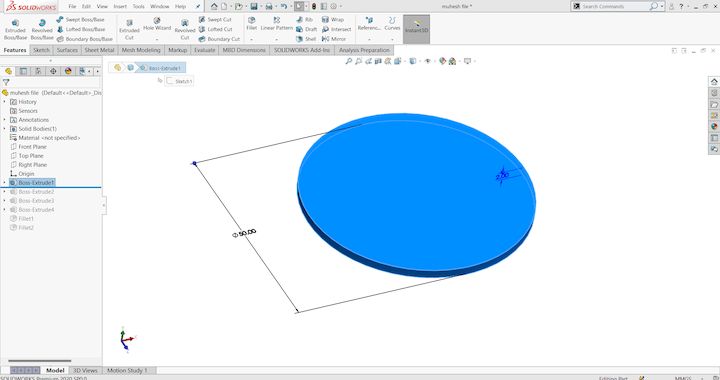Viewport: 720px width, 380px height.
Task: Select the Extruded Cut tool
Action: pos(129,29)
